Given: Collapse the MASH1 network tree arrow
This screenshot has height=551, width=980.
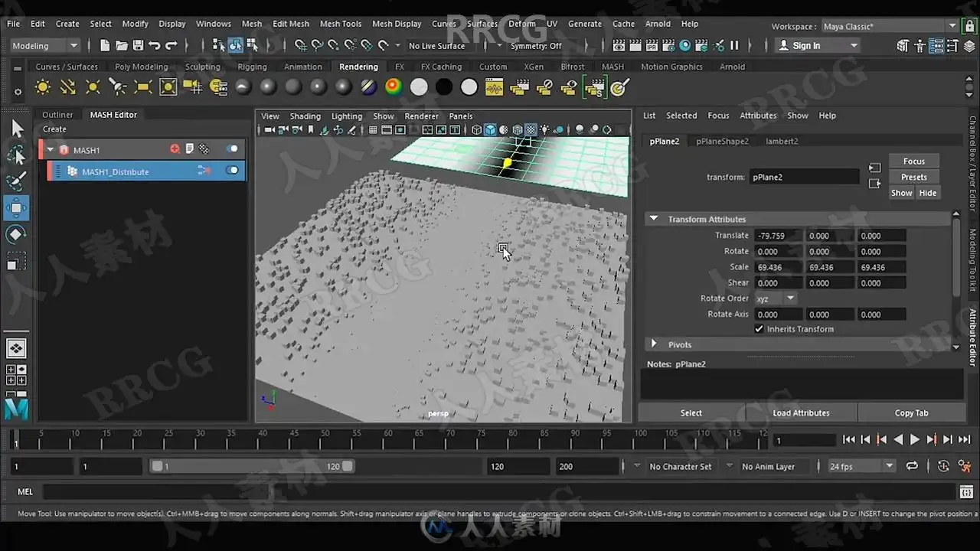Looking at the screenshot, I should pos(51,150).
